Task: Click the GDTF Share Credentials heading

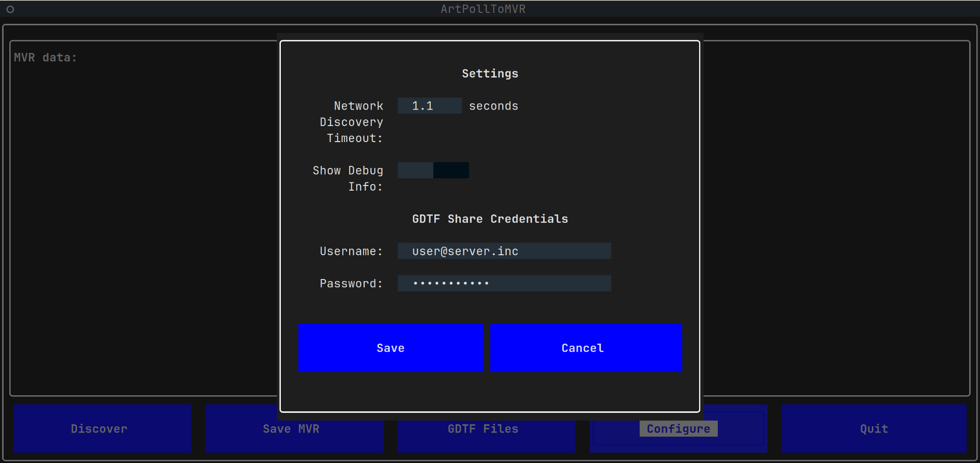Action: click(x=490, y=219)
